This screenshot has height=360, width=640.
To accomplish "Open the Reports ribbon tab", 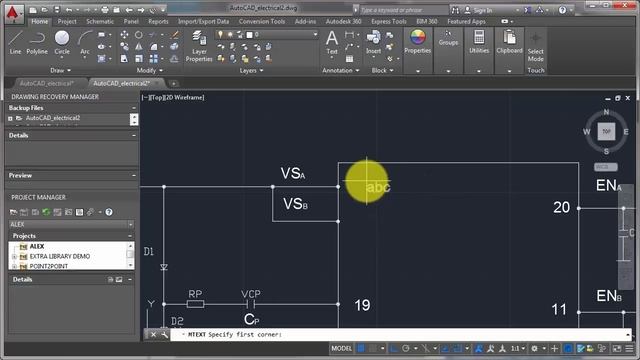I will point(158,21).
